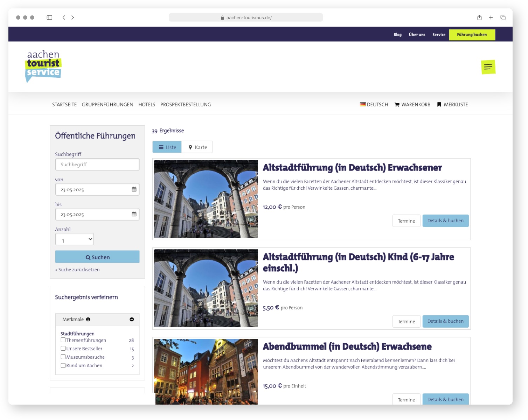Open the Warenkorb shopping cart
Screen dimensions: 528x420
tap(412, 104)
